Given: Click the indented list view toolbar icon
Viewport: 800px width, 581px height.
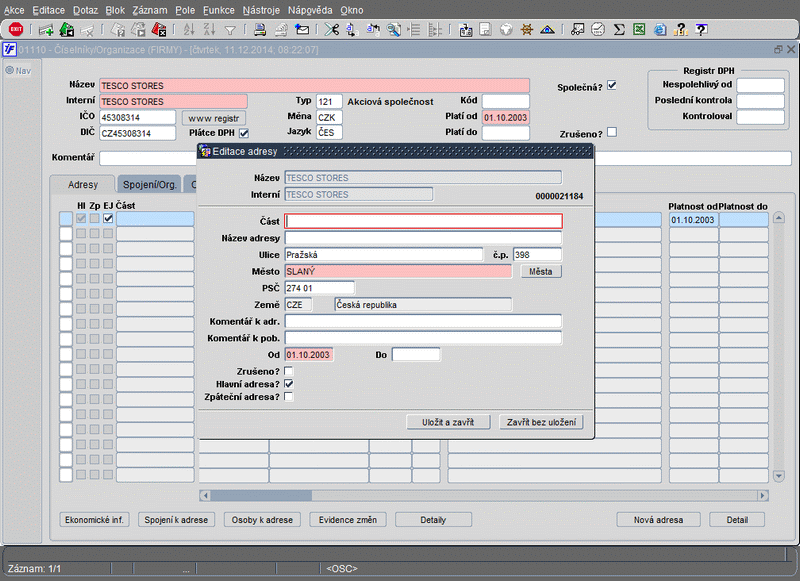Looking at the screenshot, I should (414, 30).
